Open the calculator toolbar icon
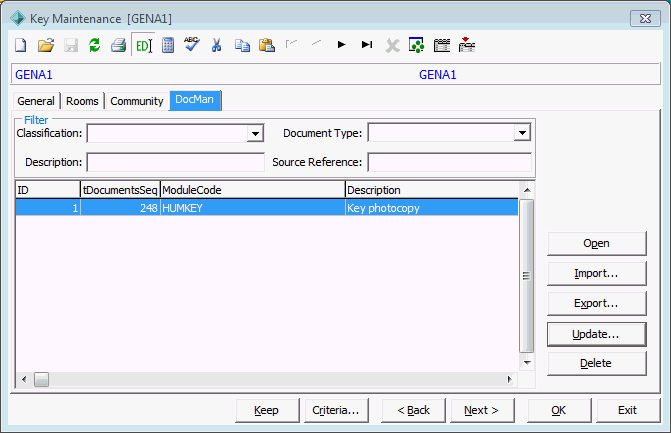This screenshot has width=671, height=433. tap(168, 45)
